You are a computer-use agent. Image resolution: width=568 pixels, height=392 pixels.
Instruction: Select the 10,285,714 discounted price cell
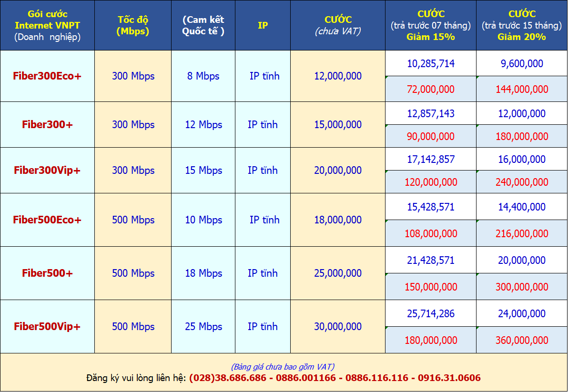[x=431, y=63]
